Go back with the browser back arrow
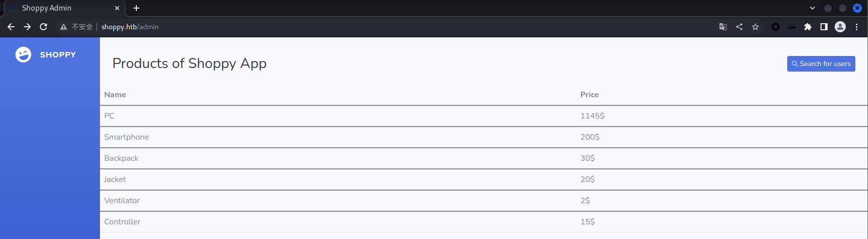This screenshot has width=868, height=239. point(11,27)
